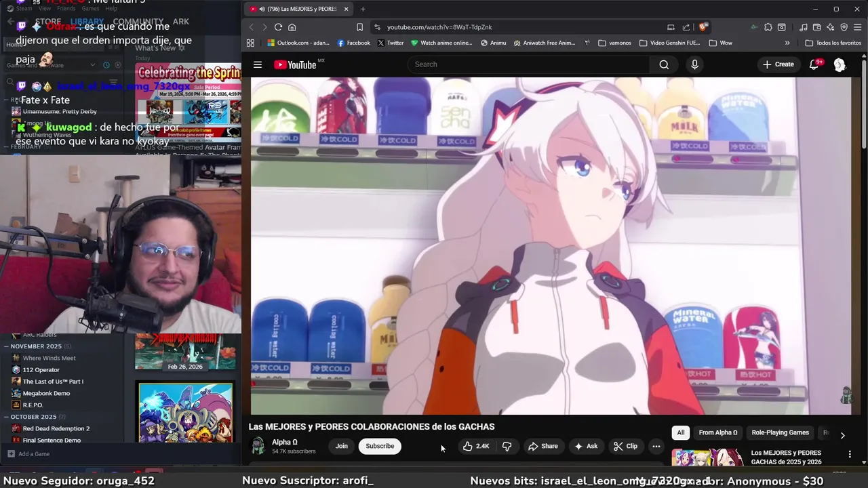
Task: Open options for Los MEJORES y PEORES GACHAS video
Action: (850, 454)
